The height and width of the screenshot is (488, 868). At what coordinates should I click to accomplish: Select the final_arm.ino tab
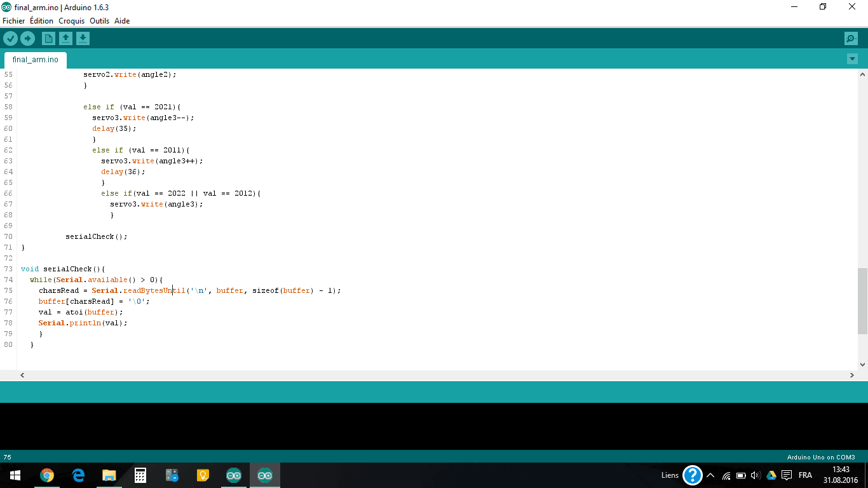35,59
